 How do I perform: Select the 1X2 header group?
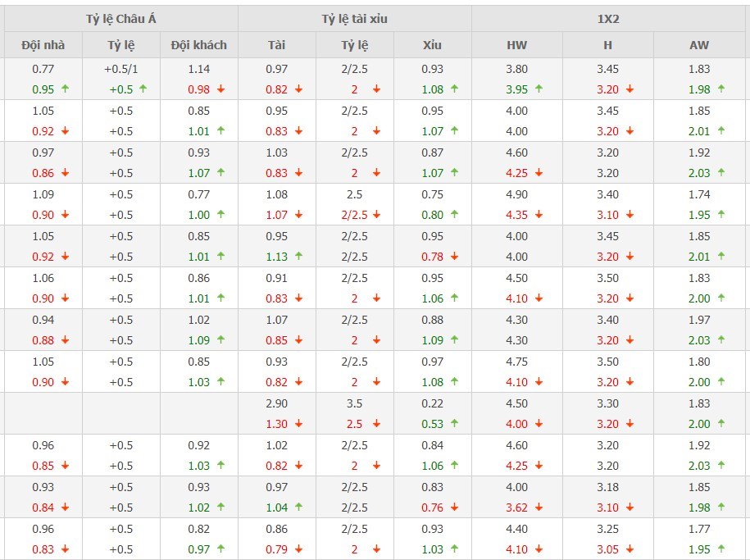point(609,18)
